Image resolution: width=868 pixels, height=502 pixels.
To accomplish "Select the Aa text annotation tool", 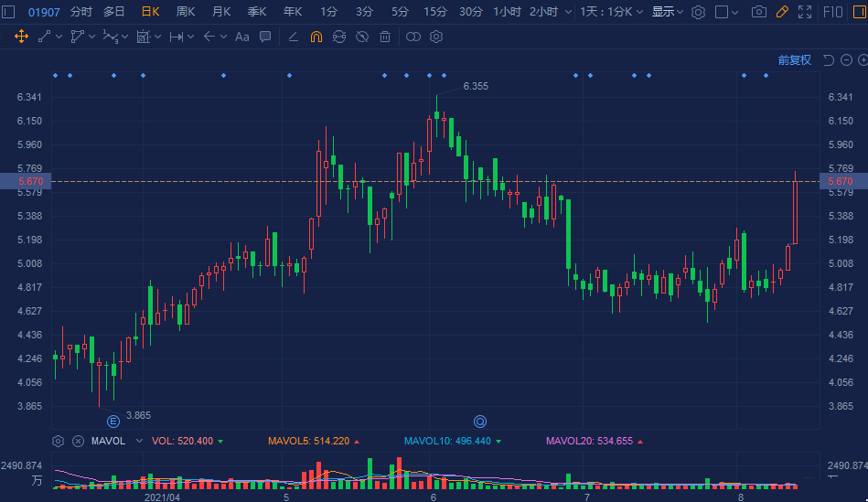I will (241, 37).
